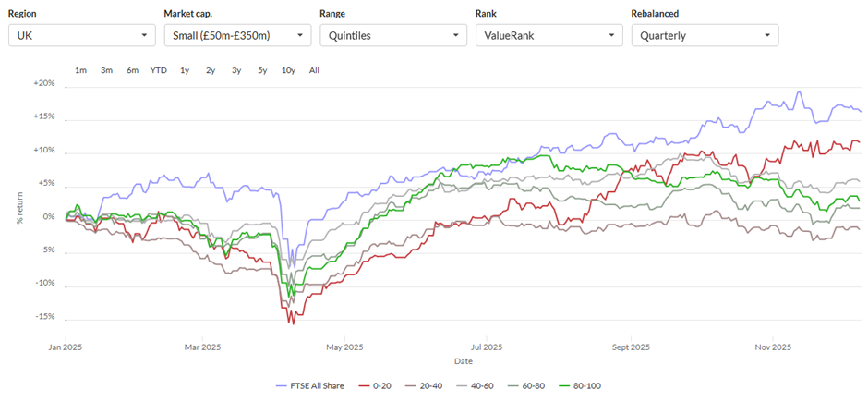This screenshot has width=868, height=402.
Task: Click the +20% y-axis label
Action: click(46, 83)
